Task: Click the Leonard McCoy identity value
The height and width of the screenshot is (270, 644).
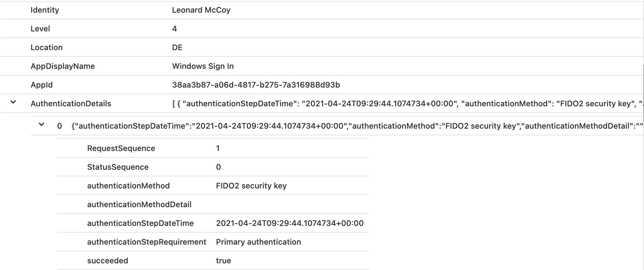Action: [201, 10]
